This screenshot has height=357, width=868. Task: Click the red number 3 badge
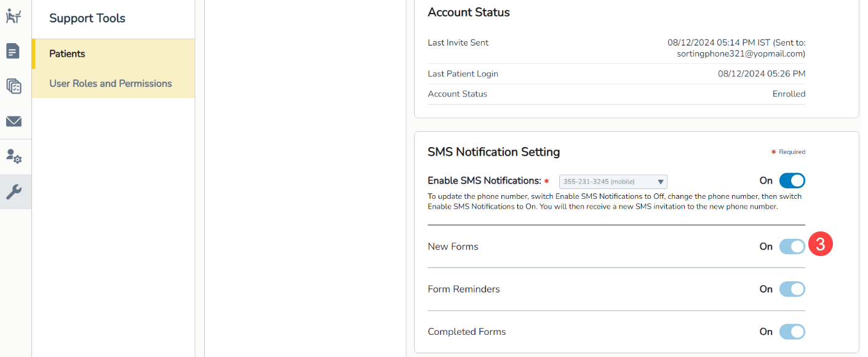[820, 244]
